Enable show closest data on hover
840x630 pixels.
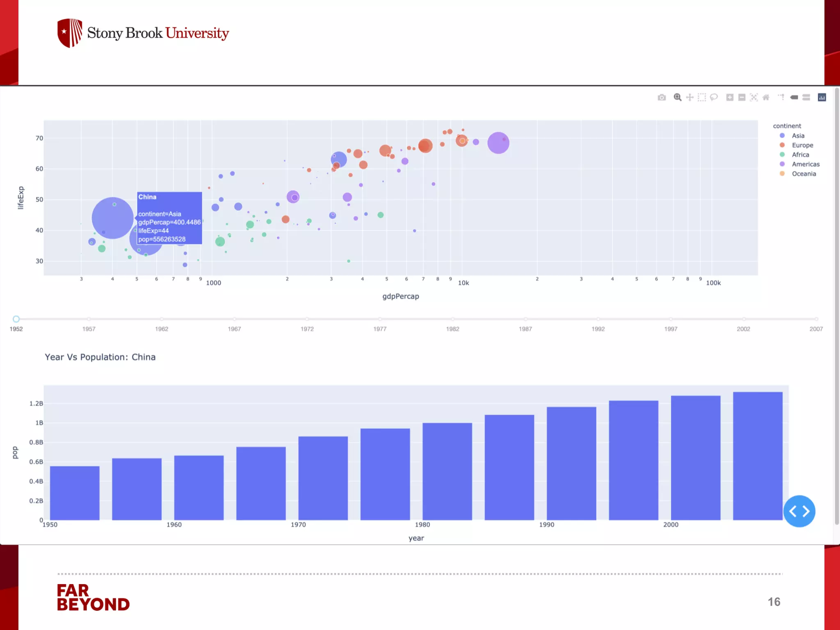[x=794, y=97]
